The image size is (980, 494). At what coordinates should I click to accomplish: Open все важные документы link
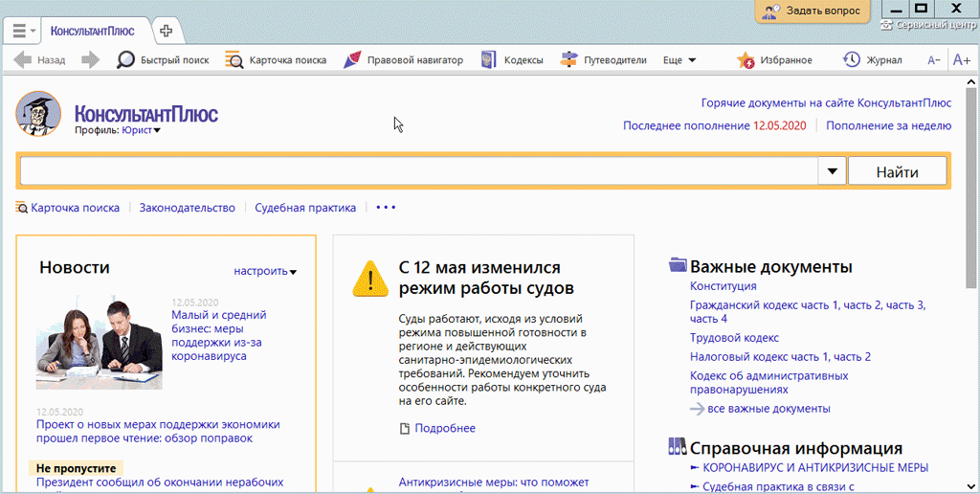click(x=760, y=409)
